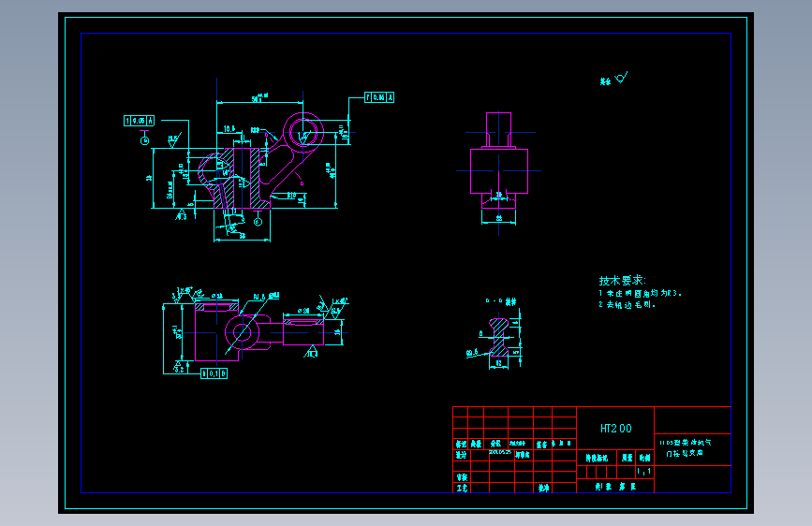Click the surface roughness symbol at top right
Image resolution: width=812 pixels, height=526 pixels.
(x=621, y=79)
